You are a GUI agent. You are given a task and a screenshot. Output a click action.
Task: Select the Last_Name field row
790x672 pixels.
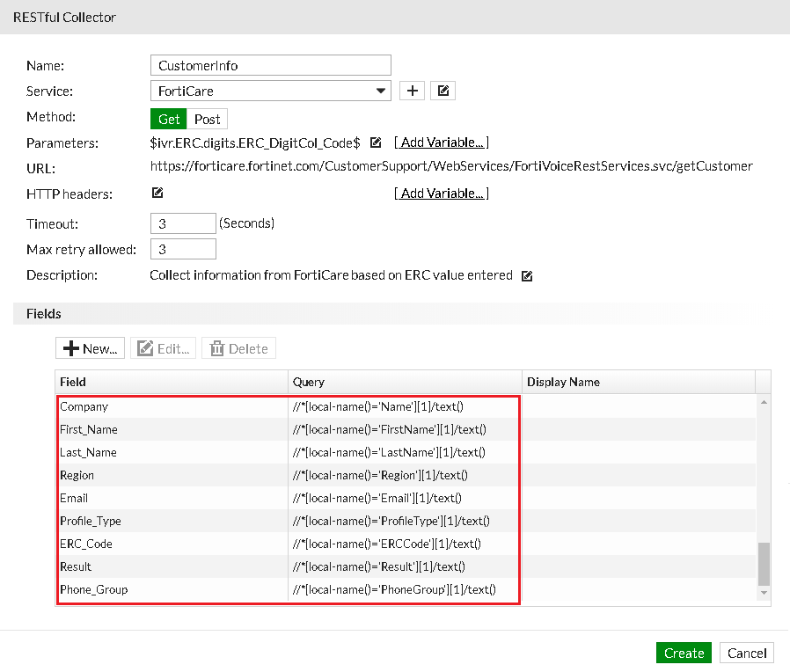pos(405,452)
